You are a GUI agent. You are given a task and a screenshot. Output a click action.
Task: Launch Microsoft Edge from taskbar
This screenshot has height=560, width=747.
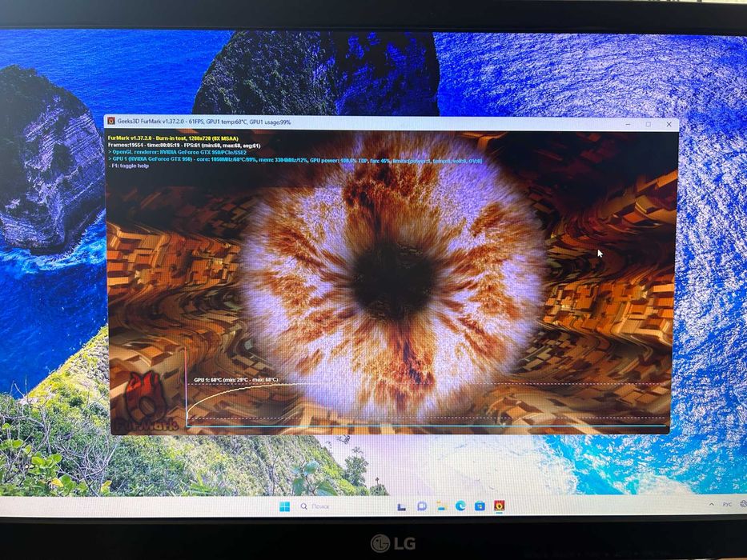click(460, 506)
